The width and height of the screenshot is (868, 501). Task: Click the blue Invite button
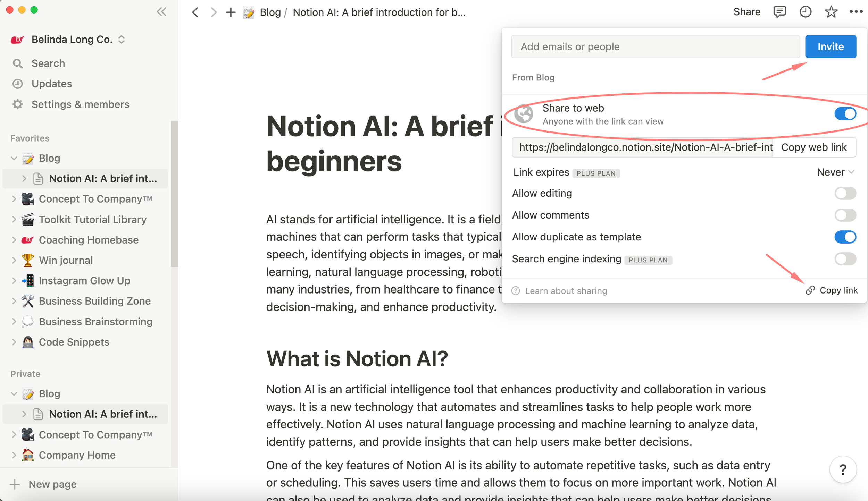click(x=830, y=46)
